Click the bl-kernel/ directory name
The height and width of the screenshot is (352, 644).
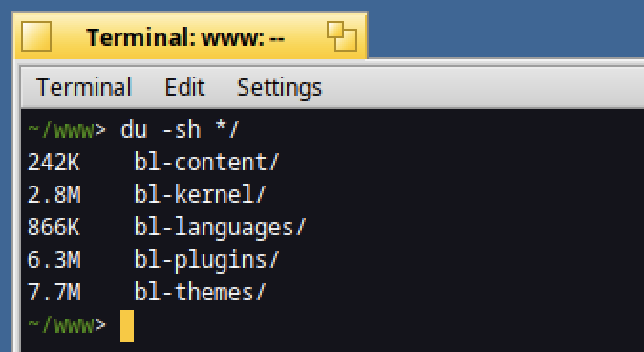[x=200, y=195]
